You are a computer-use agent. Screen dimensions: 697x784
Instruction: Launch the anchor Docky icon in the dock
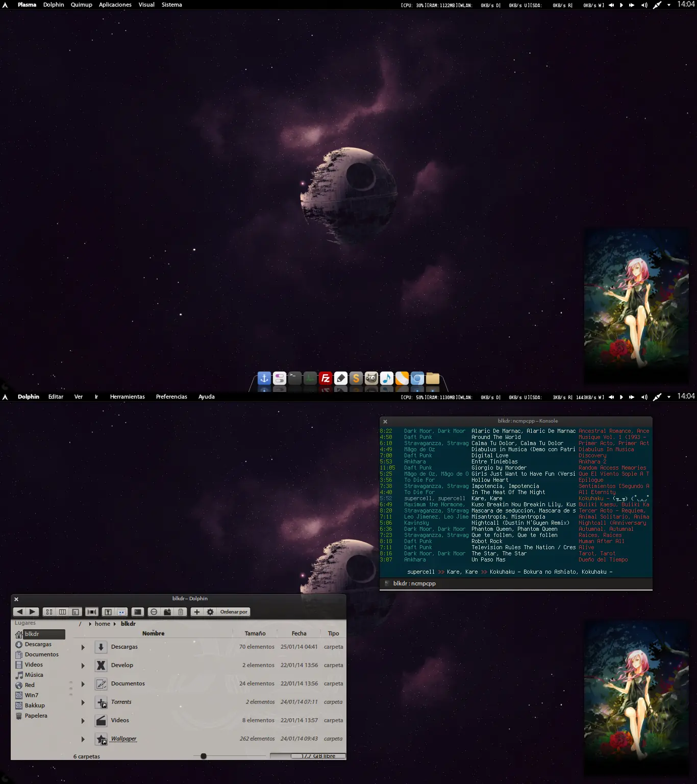coord(264,378)
